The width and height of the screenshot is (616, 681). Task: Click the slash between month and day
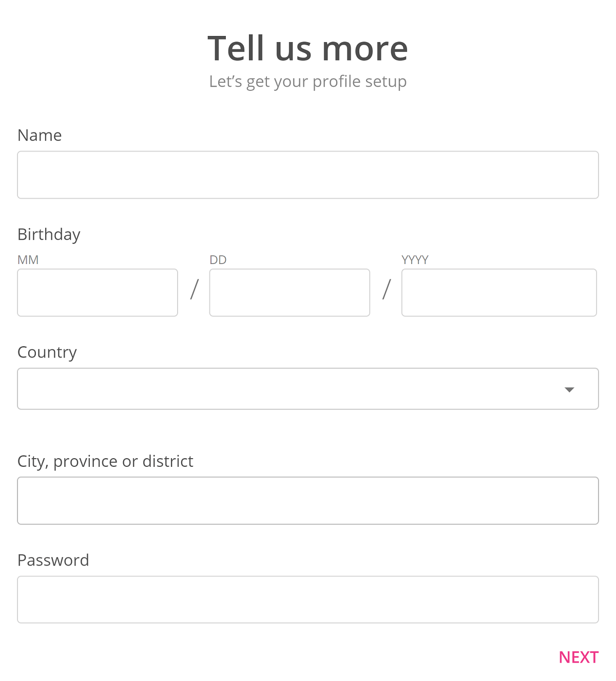(x=194, y=289)
